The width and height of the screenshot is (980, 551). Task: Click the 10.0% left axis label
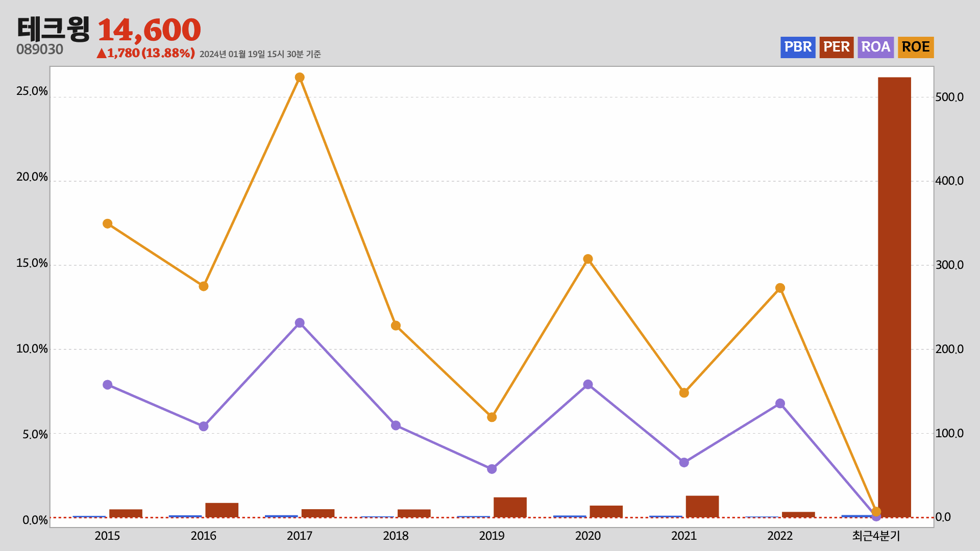pos(32,349)
